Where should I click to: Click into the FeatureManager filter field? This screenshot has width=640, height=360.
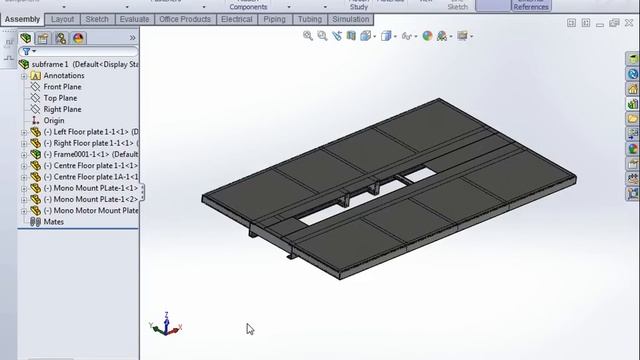click(x=78, y=51)
